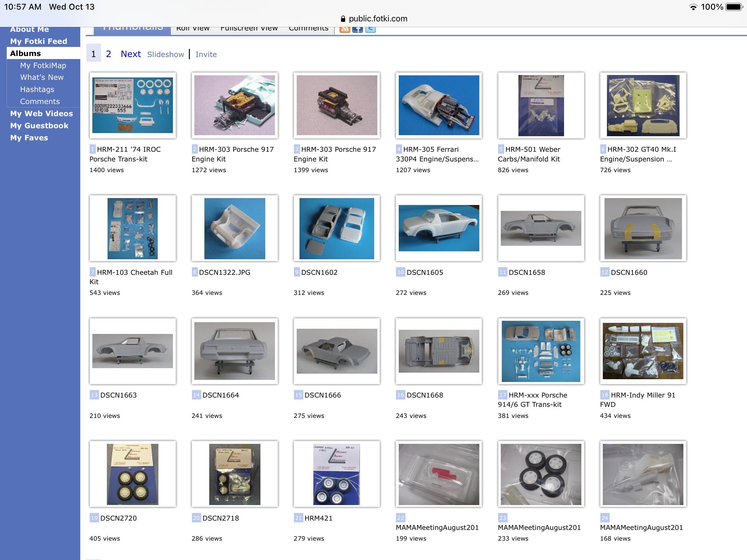This screenshot has width=747, height=560.
Task: Open DSCN1666 thumbnail image
Action: point(337,351)
